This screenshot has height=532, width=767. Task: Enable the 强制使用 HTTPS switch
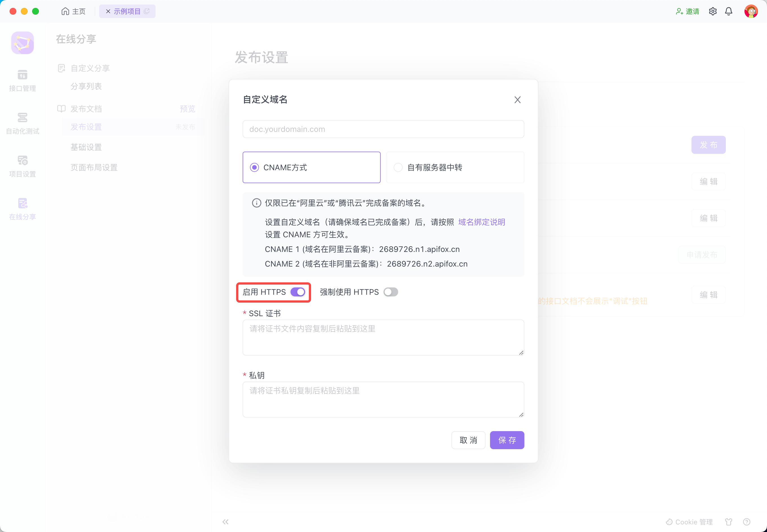pyautogui.click(x=391, y=292)
